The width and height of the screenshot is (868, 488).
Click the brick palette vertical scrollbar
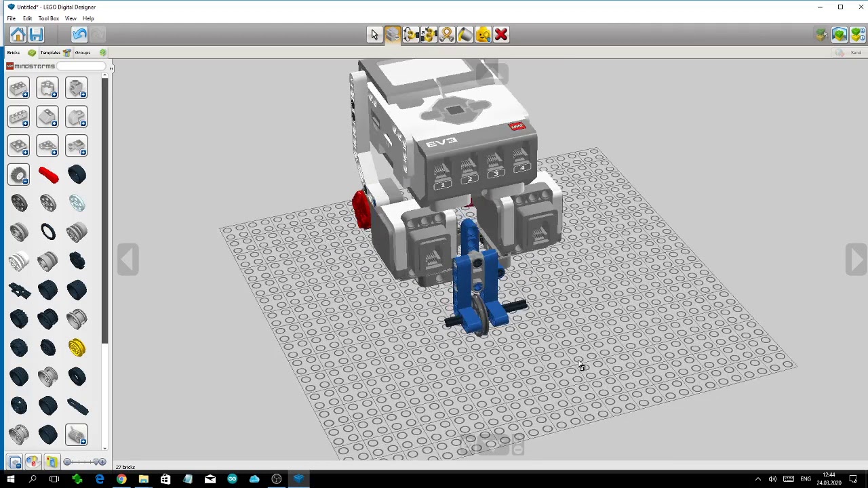pyautogui.click(x=104, y=211)
